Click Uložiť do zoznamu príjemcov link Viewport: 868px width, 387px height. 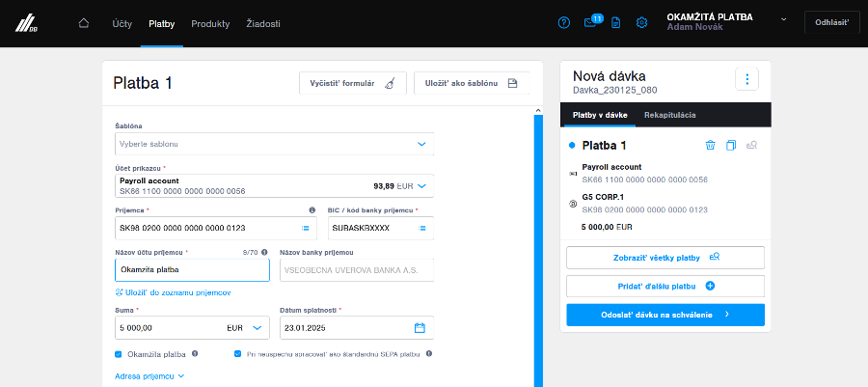click(173, 292)
